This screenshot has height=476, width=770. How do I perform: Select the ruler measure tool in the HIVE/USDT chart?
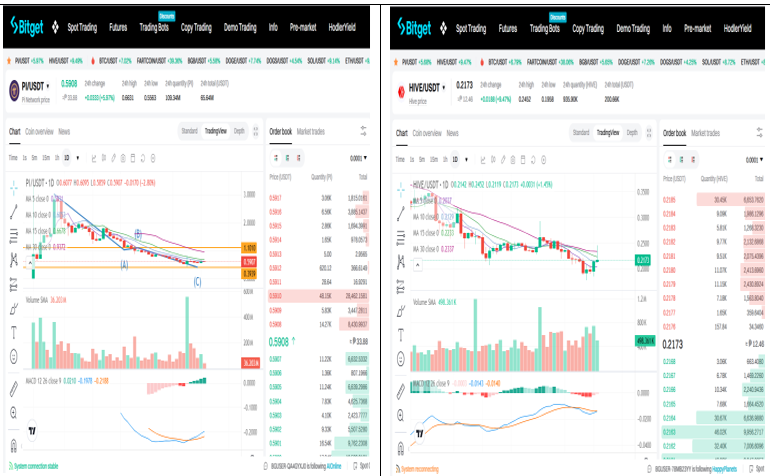coord(401,392)
